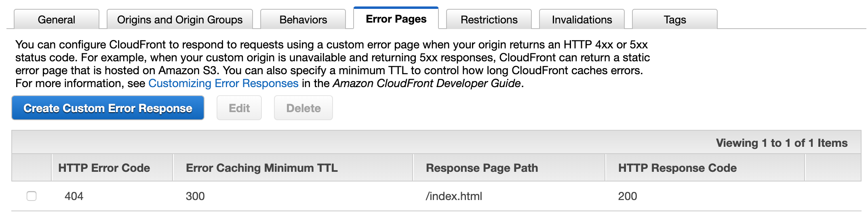Open the Customizing Error Responses link
The height and width of the screenshot is (221, 868).
coord(223,83)
